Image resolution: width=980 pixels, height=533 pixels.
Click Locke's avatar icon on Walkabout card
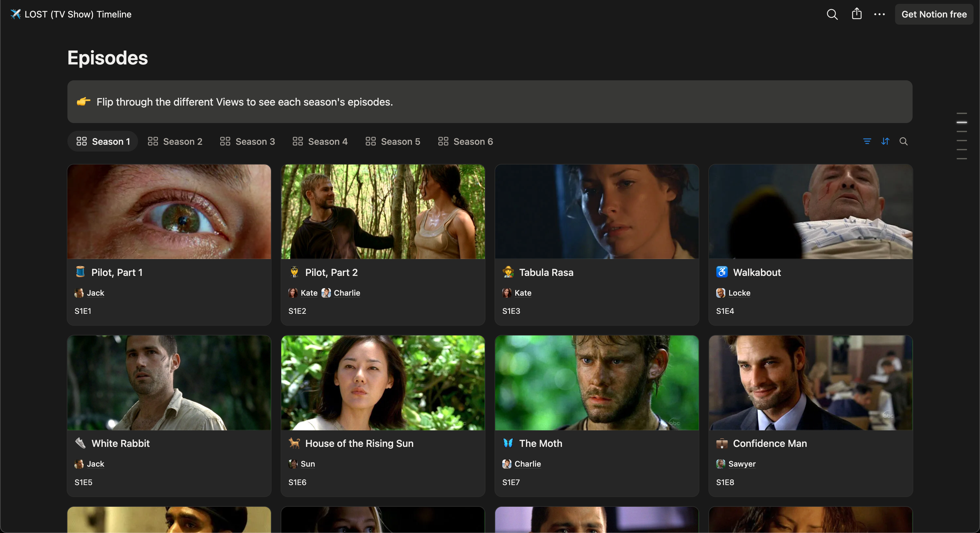pos(720,293)
